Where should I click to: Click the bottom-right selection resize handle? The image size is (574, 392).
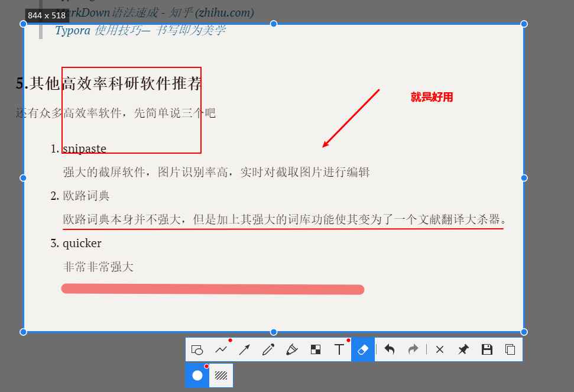(x=524, y=332)
